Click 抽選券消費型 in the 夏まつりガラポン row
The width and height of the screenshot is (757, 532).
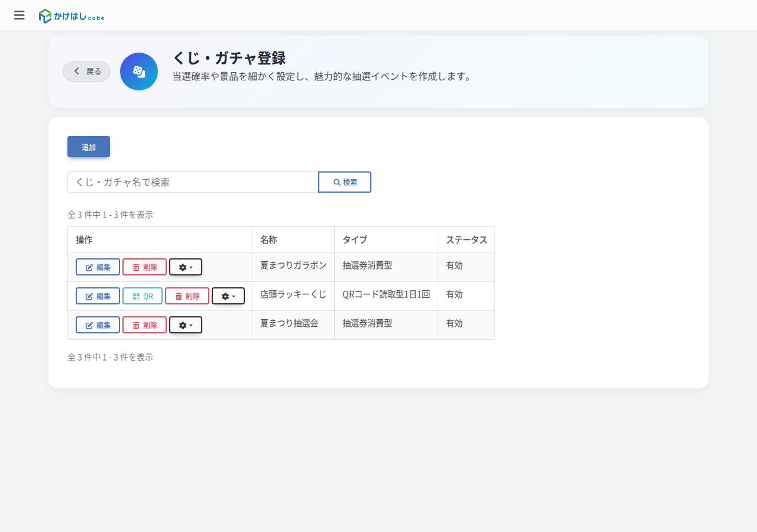(x=386, y=265)
